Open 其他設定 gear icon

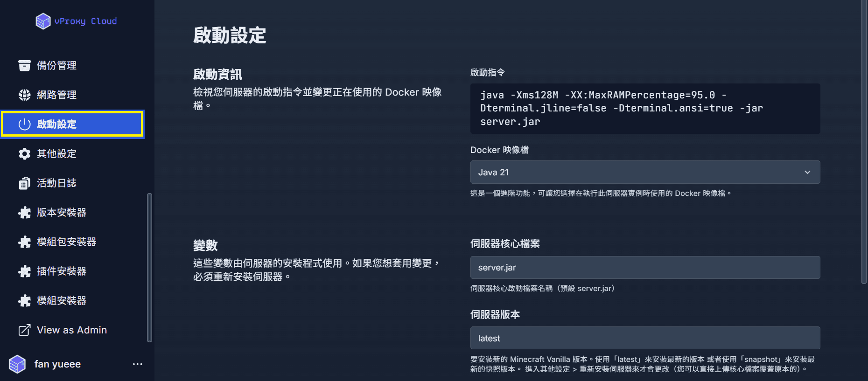24,153
